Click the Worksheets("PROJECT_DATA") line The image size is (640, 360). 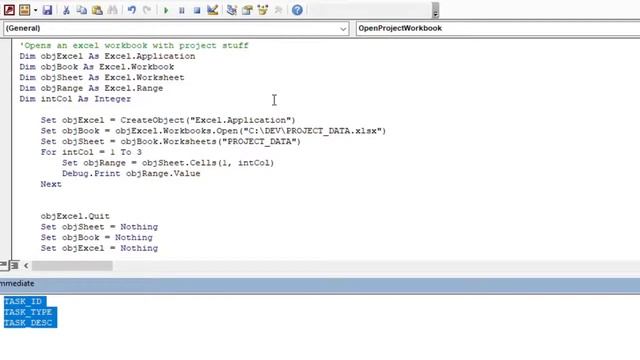tap(171, 141)
